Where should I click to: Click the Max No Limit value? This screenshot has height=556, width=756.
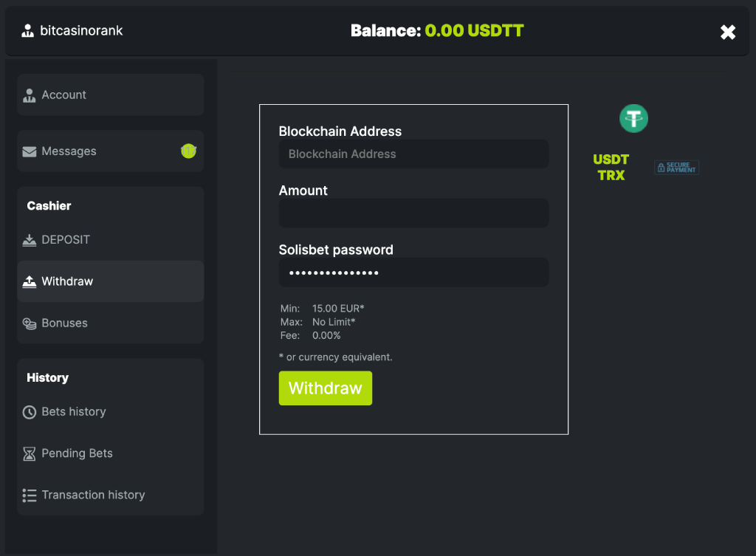point(334,322)
